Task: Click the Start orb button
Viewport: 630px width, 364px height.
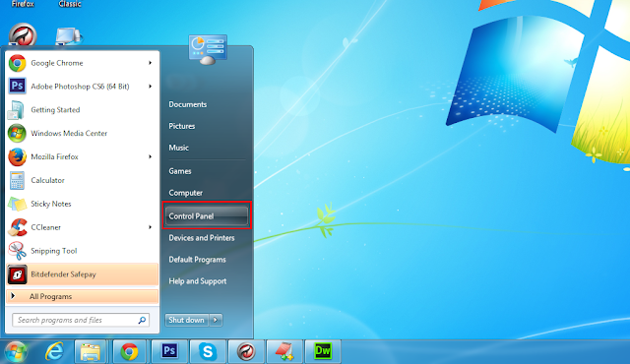Action: click(16, 351)
